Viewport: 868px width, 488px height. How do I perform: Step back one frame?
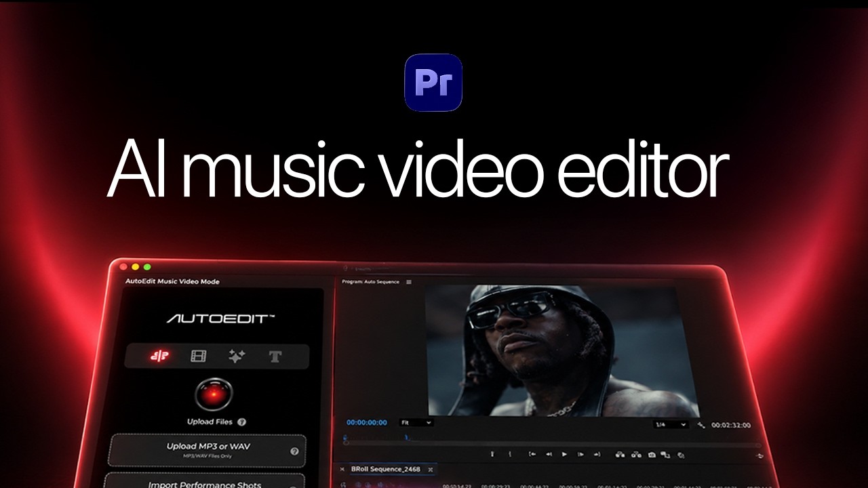coord(549,455)
